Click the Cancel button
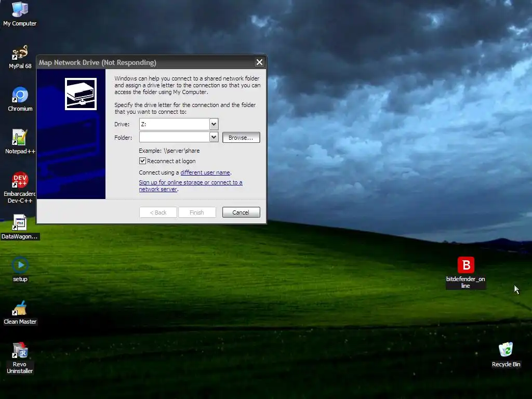 (241, 212)
